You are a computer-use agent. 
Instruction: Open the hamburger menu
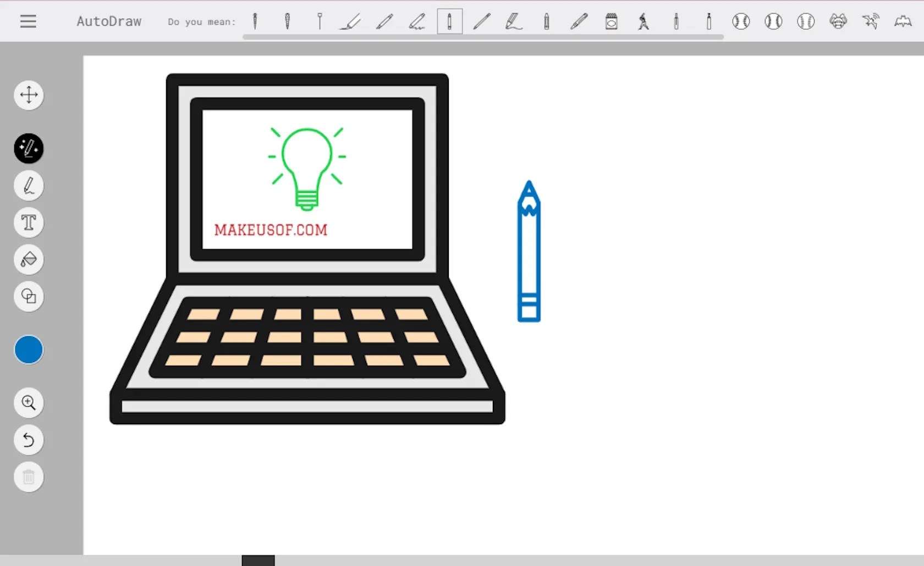point(28,21)
